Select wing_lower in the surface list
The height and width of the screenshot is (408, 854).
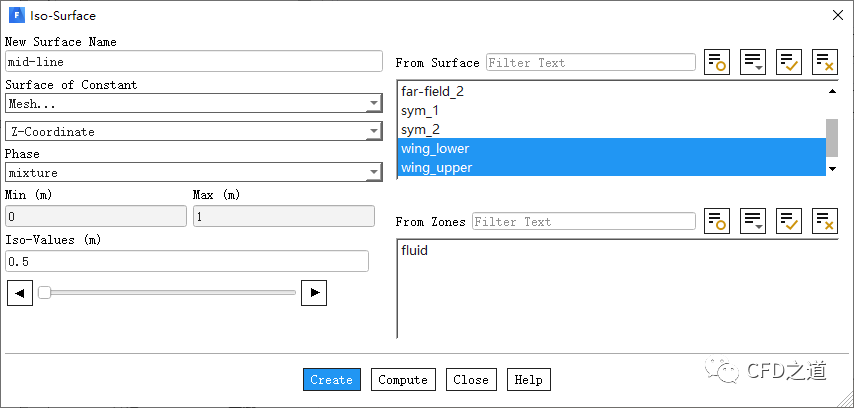pos(435,149)
